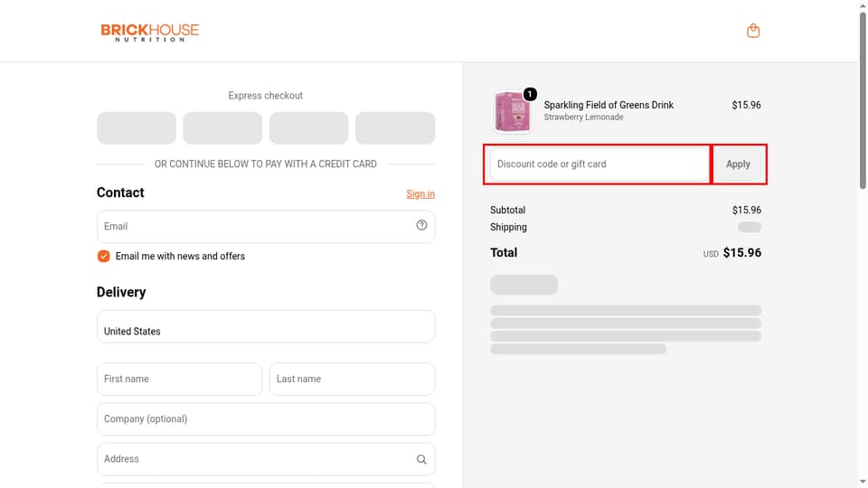The image size is (868, 488).
Task: Click the quantity badge showing 1
Action: (x=530, y=94)
